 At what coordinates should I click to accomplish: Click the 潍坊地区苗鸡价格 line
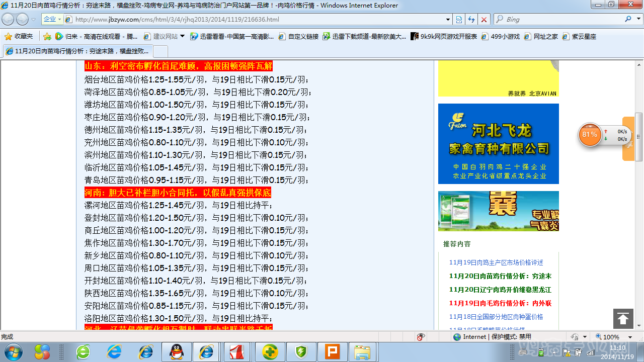tap(197, 105)
